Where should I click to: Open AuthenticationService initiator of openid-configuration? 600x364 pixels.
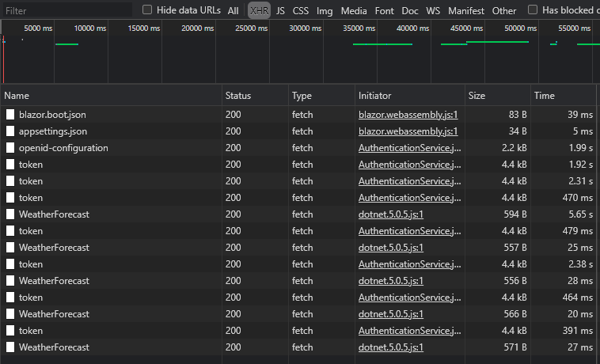coord(409,148)
